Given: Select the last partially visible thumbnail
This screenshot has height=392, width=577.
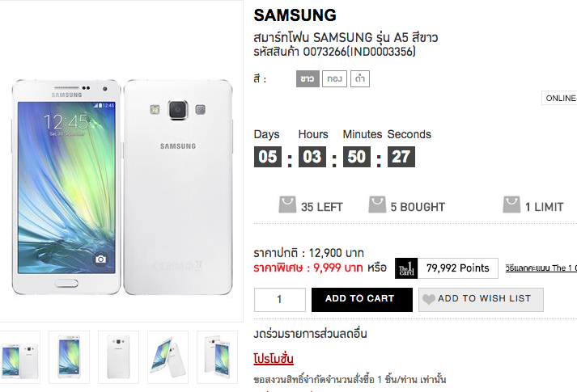Looking at the screenshot, I should point(217,356).
